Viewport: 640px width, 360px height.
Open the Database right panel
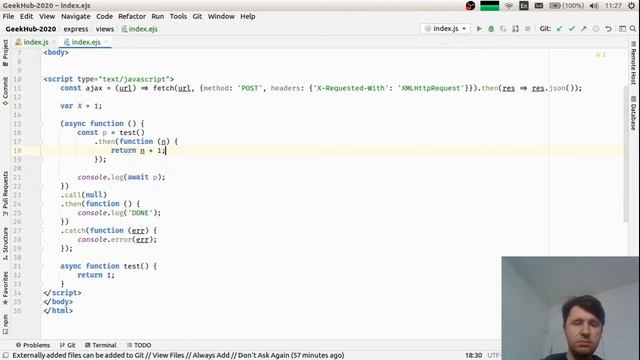point(633,113)
